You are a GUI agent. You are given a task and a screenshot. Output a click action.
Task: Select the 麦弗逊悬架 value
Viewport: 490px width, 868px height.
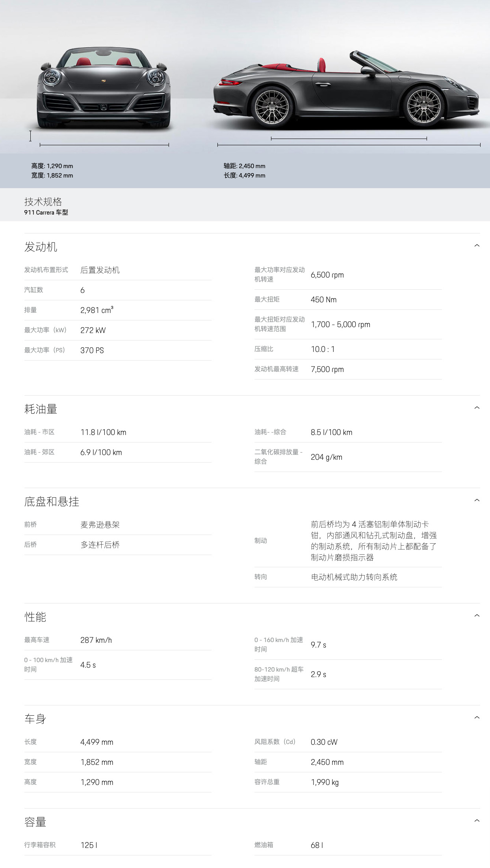100,525
